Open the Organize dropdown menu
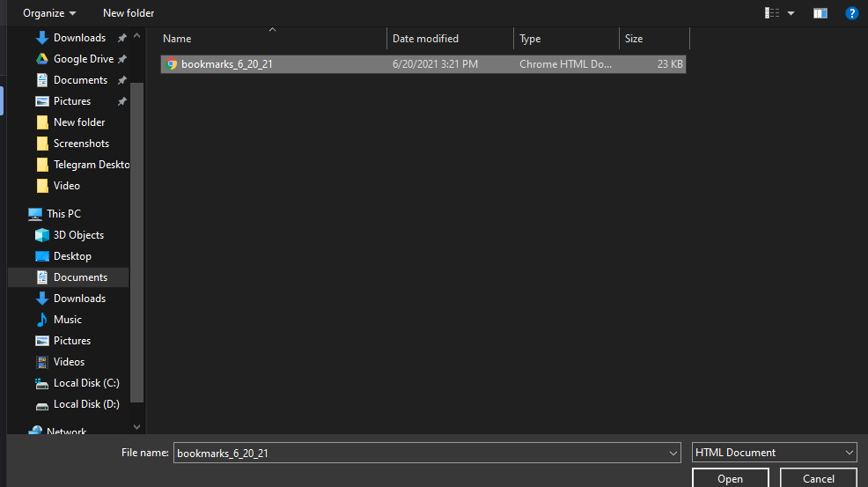 pos(49,12)
